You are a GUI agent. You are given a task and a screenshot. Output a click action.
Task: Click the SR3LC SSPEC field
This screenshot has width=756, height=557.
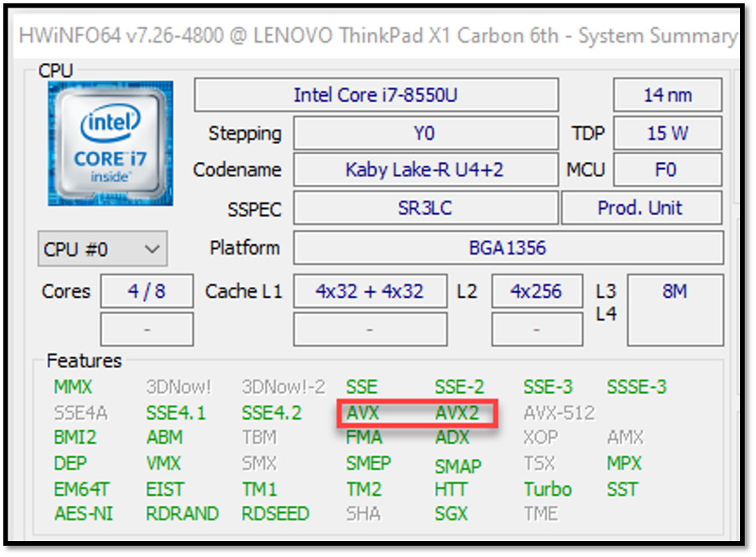[x=426, y=208]
